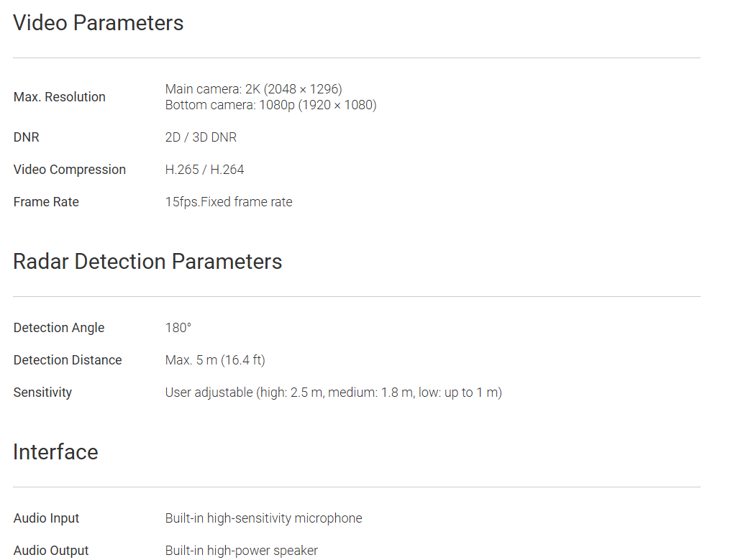Click the Video Compression label
This screenshot has height=560, width=733.
point(70,170)
